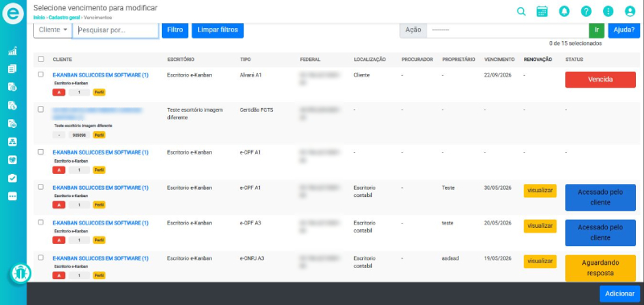Click Acessado pelo cliente status for 30/05/2026
Viewport: 644px width, 305px height.
(601, 197)
